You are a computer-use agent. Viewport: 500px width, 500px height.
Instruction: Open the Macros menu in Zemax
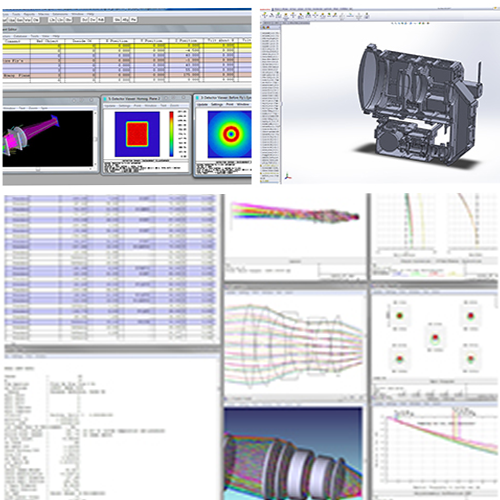44,14
